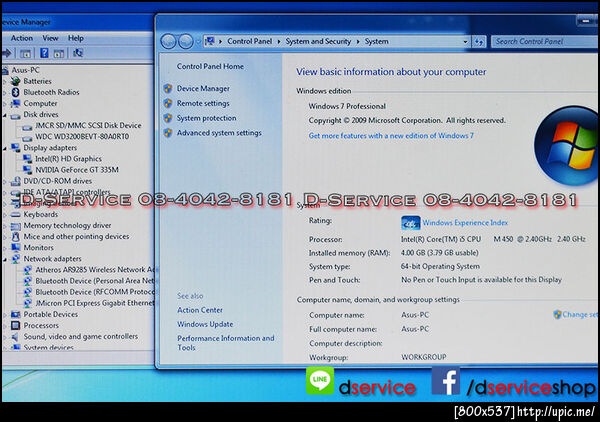Open Windows Experience Index link
This screenshot has height=422, width=600.
pyautogui.click(x=465, y=223)
